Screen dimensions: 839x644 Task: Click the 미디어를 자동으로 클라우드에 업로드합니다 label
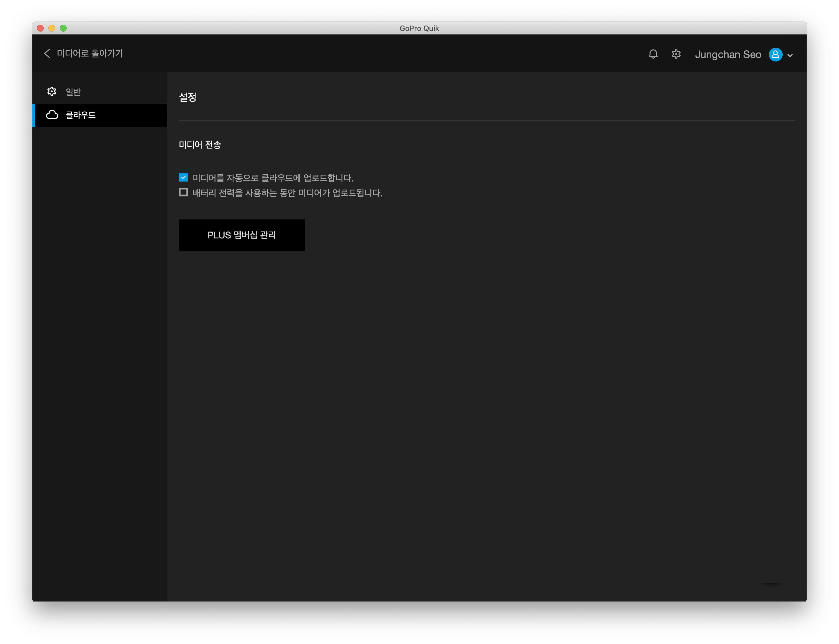click(x=273, y=178)
